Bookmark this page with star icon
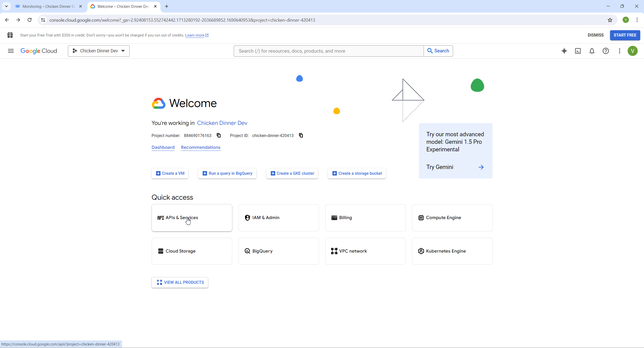Screen dimensions: 644x348 [x=610, y=20]
